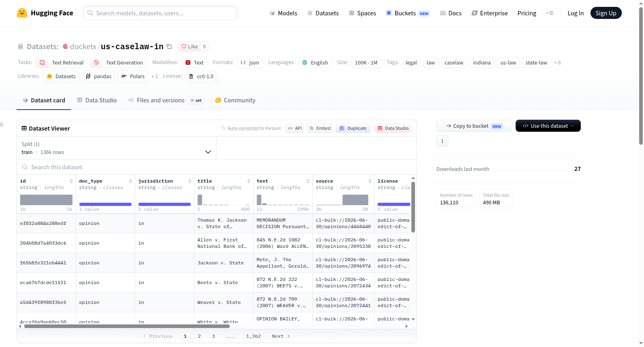Open Data Studio from the viewer header
The width and height of the screenshot is (644, 347).
pos(393,128)
